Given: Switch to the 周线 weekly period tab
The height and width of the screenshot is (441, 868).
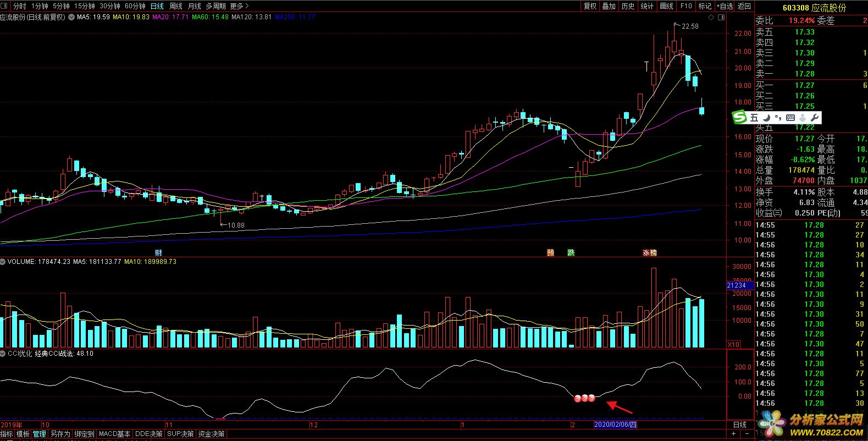Looking at the screenshot, I should click(176, 6).
